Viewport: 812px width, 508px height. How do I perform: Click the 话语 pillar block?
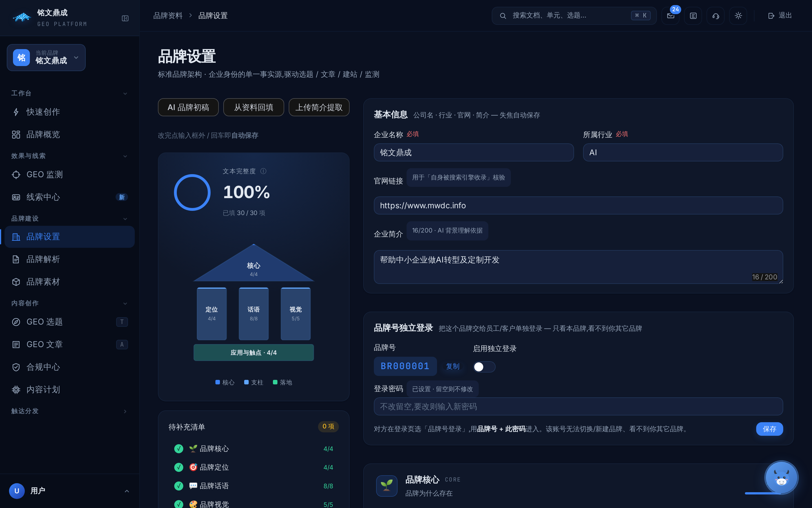254,314
